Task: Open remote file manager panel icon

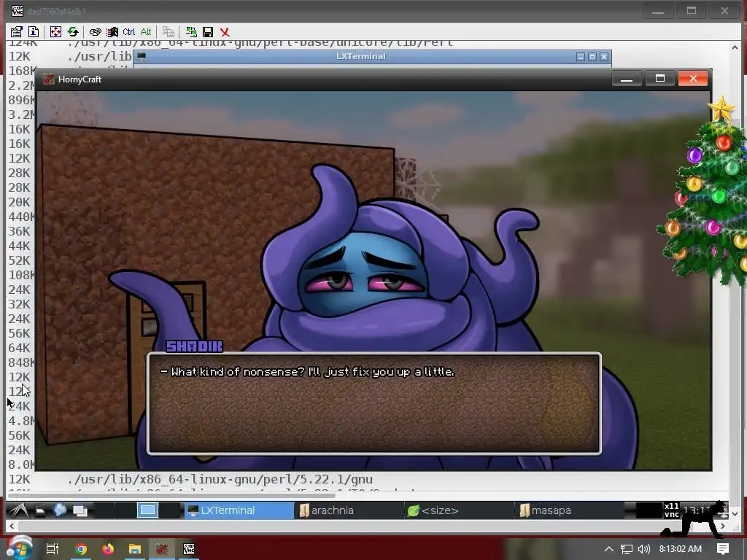Action: pos(40,511)
